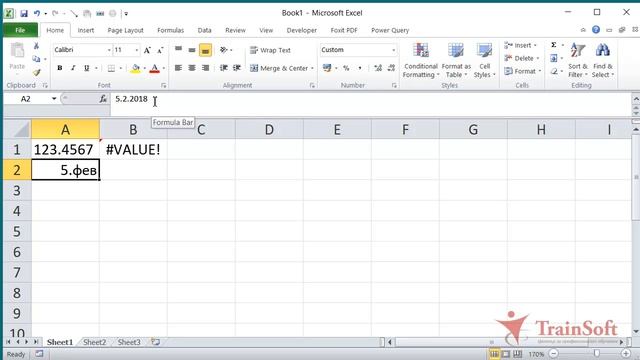Increase the font size
This screenshot has height=360, width=640.
click(x=147, y=50)
